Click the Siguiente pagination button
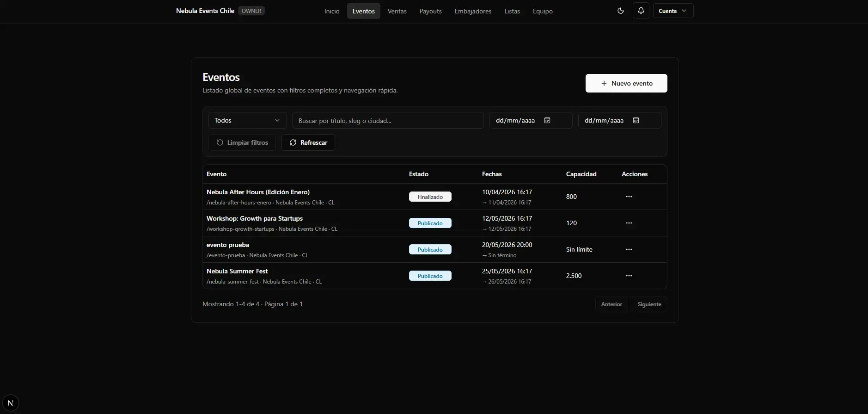The width and height of the screenshot is (868, 414). click(649, 304)
